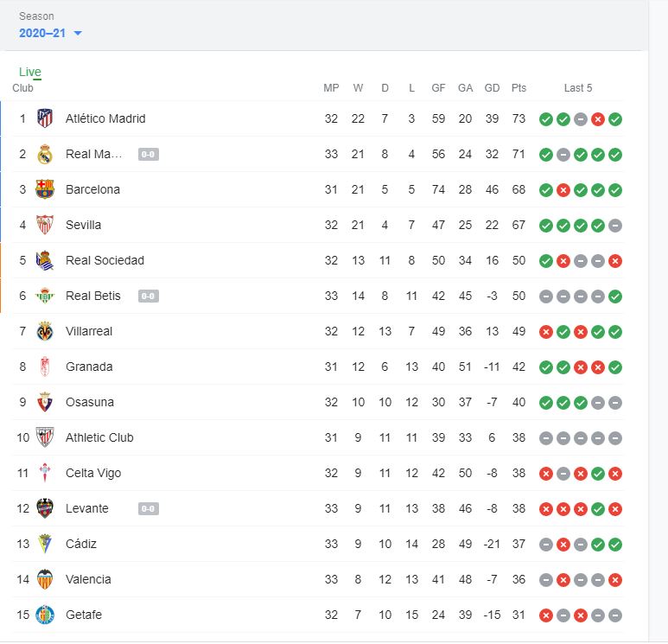Image resolution: width=668 pixels, height=644 pixels.
Task: Click the Real Madrid crest icon
Action: tap(45, 154)
